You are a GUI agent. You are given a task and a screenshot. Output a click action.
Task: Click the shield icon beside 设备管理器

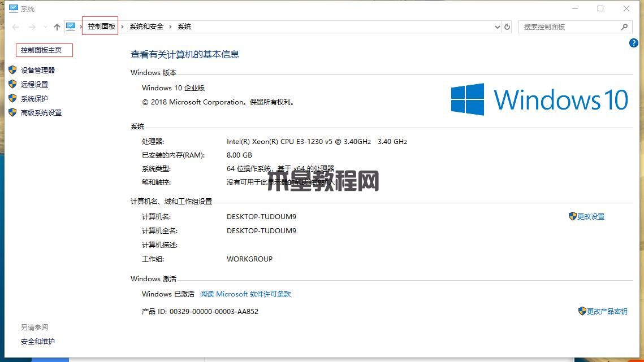pyautogui.click(x=12, y=70)
